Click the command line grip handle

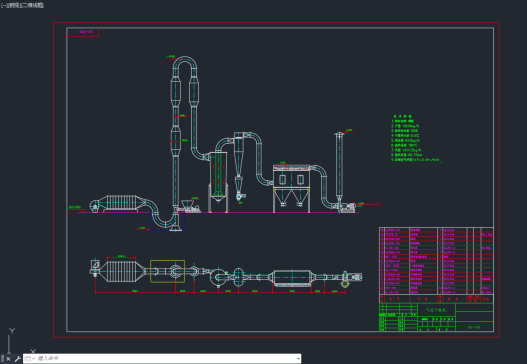(x=2, y=359)
